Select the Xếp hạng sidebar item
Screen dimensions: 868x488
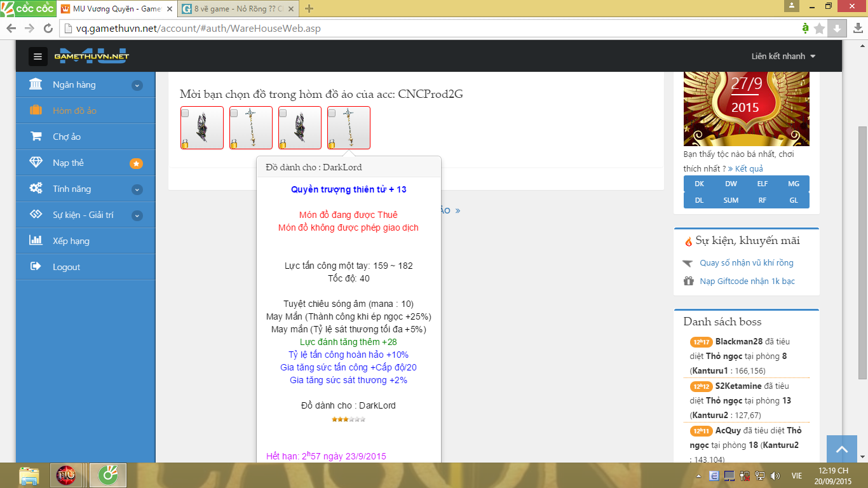coord(86,241)
